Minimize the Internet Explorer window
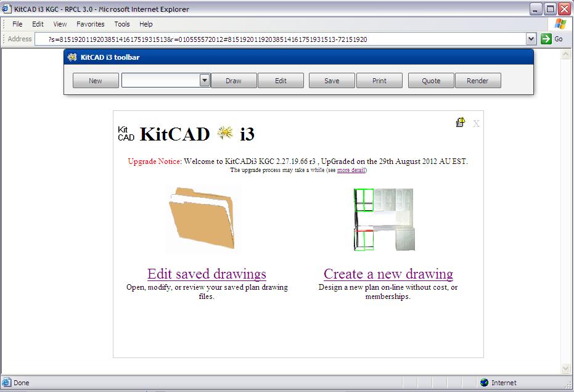Viewport: 574px width, 392px height. click(536, 9)
